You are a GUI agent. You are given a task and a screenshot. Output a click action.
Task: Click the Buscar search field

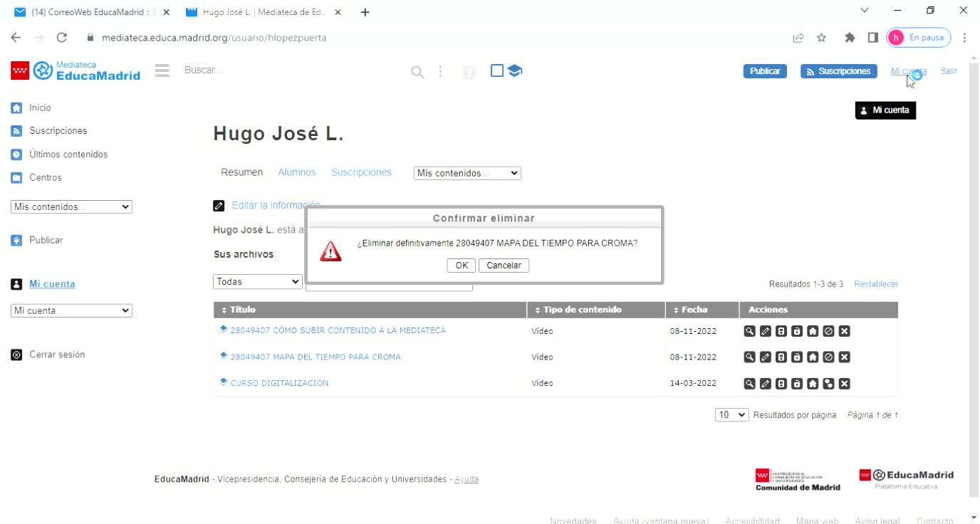[x=292, y=70]
